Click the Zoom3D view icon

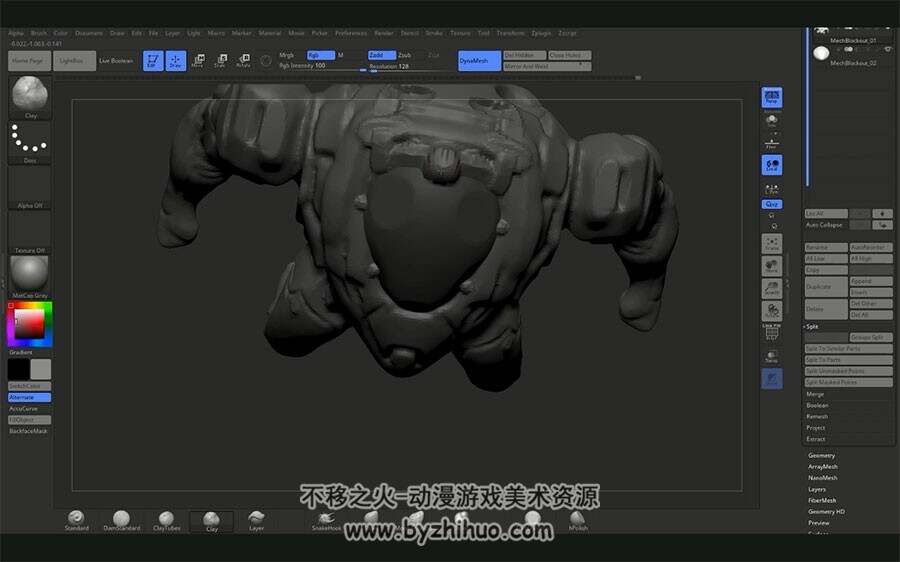[x=772, y=289]
